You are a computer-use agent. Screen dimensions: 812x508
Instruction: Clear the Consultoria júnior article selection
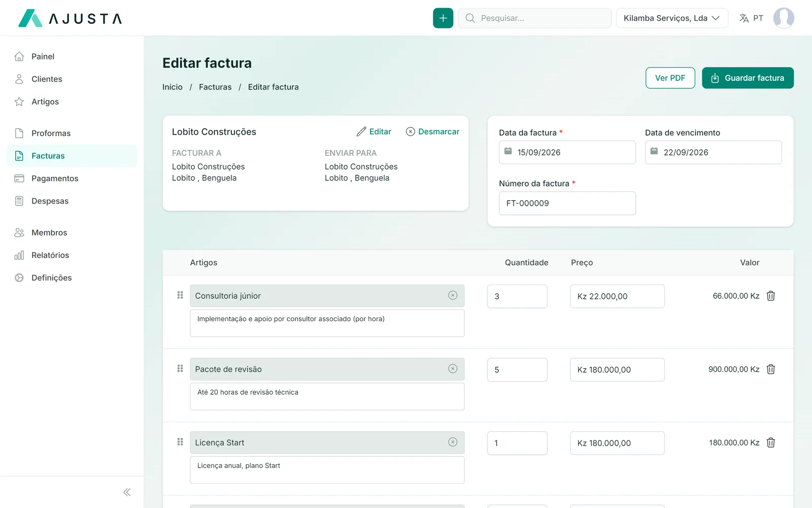tap(453, 295)
